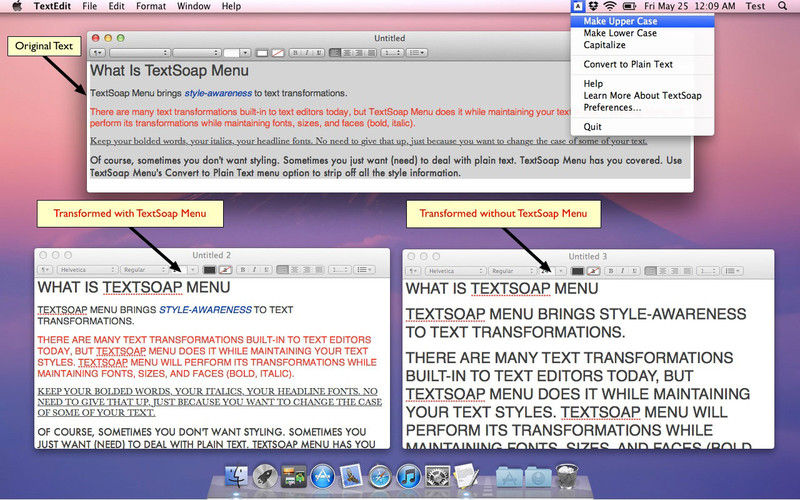Open paragraph styles dropdown in Untitled window
The image size is (800, 500).
[97, 53]
